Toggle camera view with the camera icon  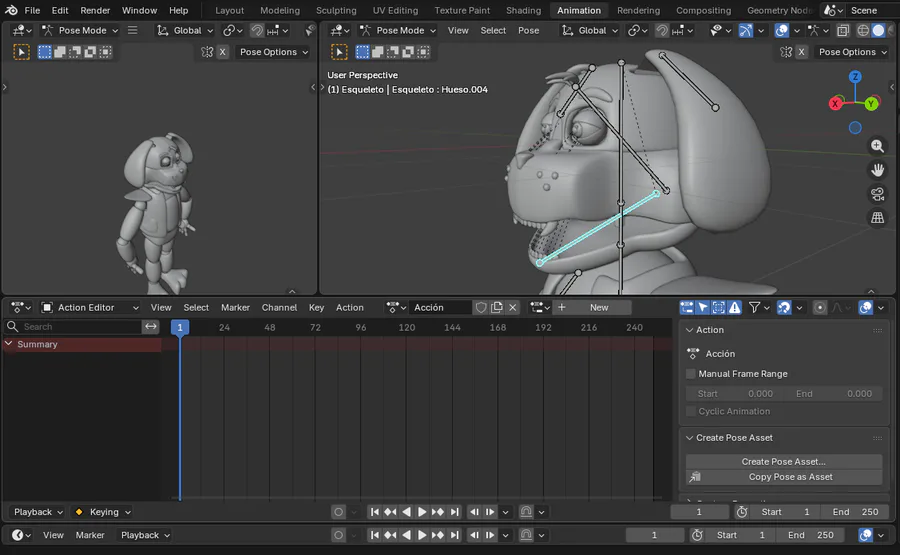tap(877, 194)
